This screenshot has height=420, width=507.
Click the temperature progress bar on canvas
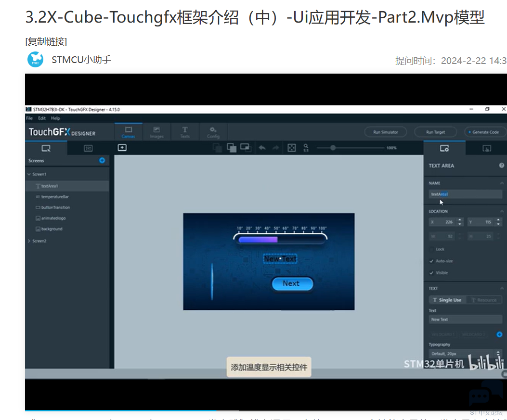[280, 239]
